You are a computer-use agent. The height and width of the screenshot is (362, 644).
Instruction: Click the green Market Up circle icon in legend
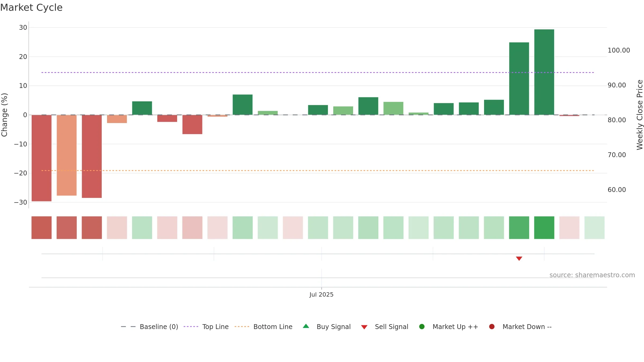pyautogui.click(x=422, y=327)
